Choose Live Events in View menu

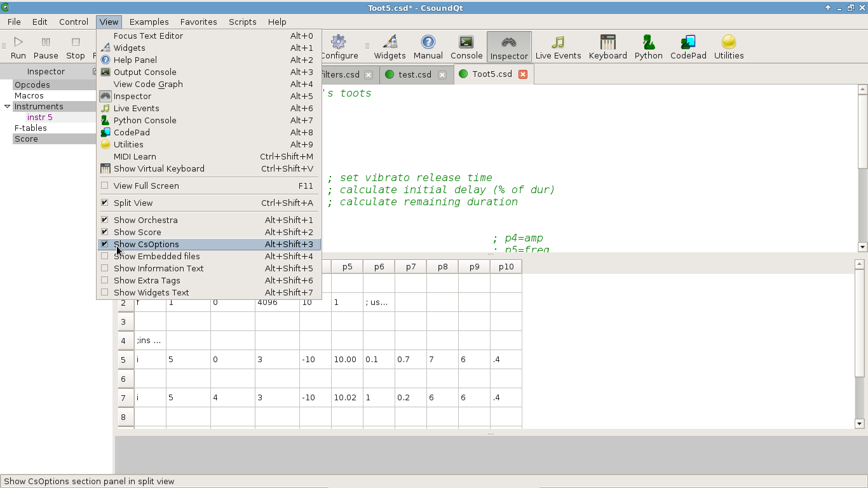pos(209,108)
